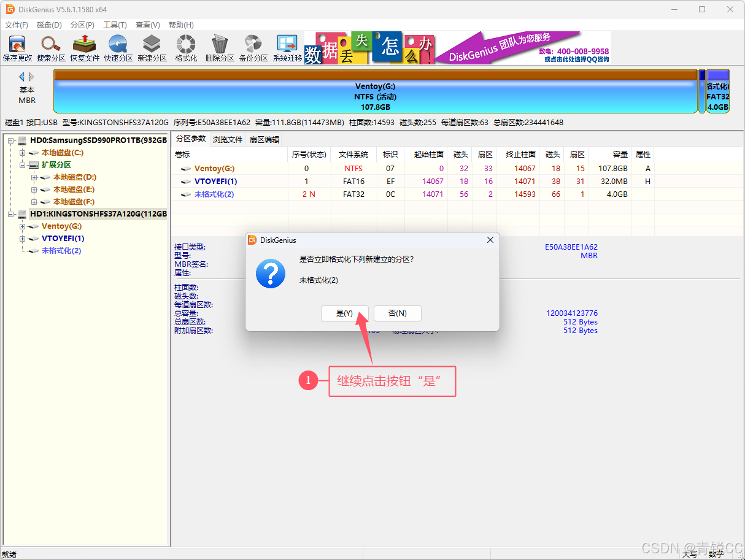Choose the 格式化 toolbar icon

tap(186, 48)
